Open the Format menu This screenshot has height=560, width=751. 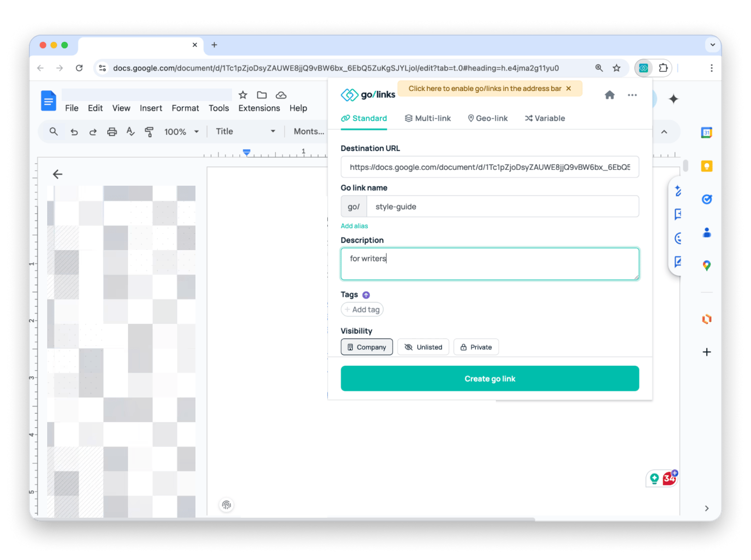[185, 108]
